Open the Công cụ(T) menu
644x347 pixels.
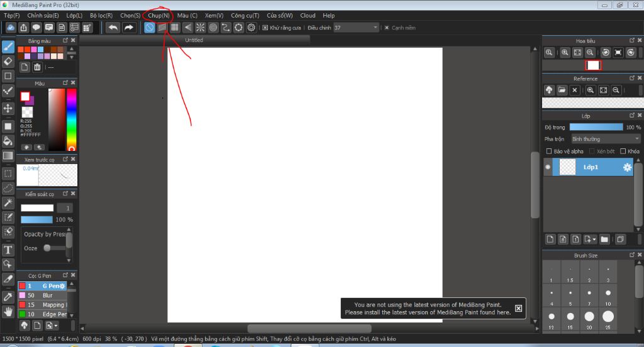tap(245, 15)
